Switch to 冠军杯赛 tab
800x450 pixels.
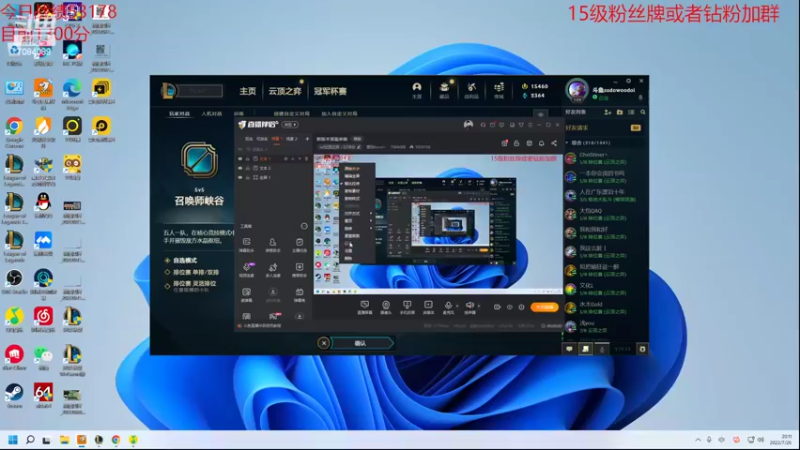[x=330, y=91]
